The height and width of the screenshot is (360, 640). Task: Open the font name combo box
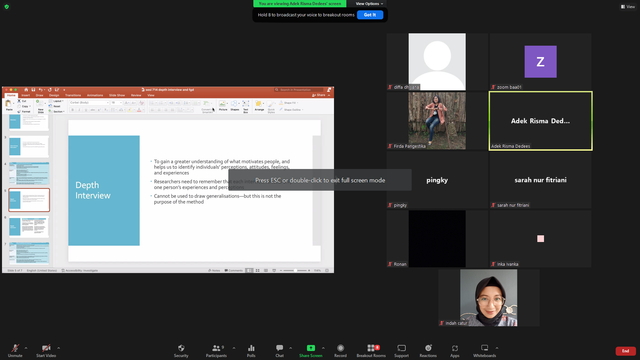coord(89,102)
